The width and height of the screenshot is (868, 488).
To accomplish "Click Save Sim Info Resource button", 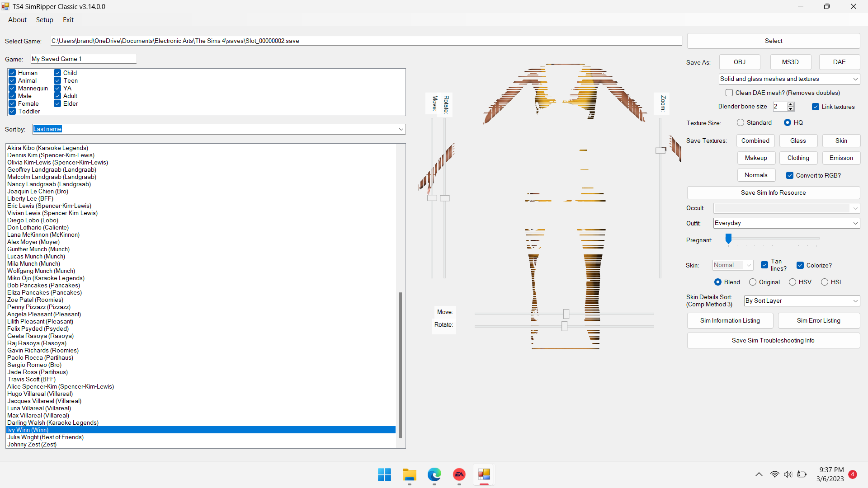I will [773, 192].
